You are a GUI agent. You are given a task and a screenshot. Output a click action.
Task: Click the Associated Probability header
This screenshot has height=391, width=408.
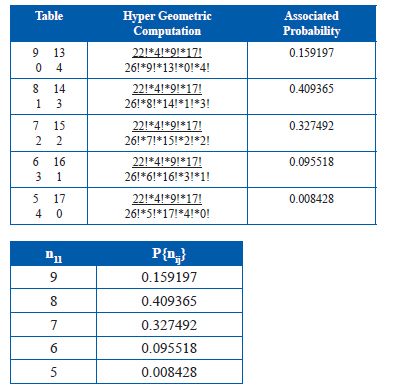pos(312,23)
